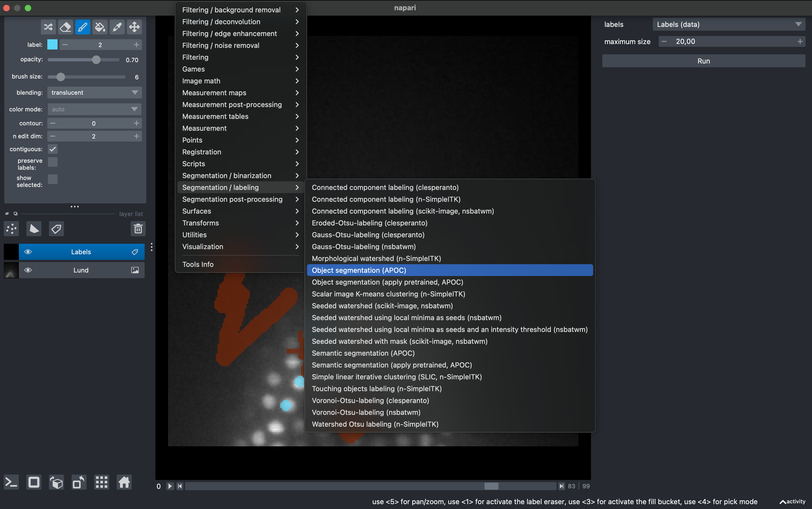Toggle the grid view mode
The height and width of the screenshot is (509, 812).
(x=101, y=482)
